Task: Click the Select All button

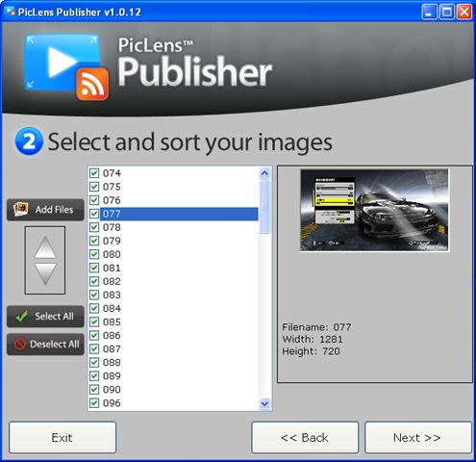Action: click(45, 317)
